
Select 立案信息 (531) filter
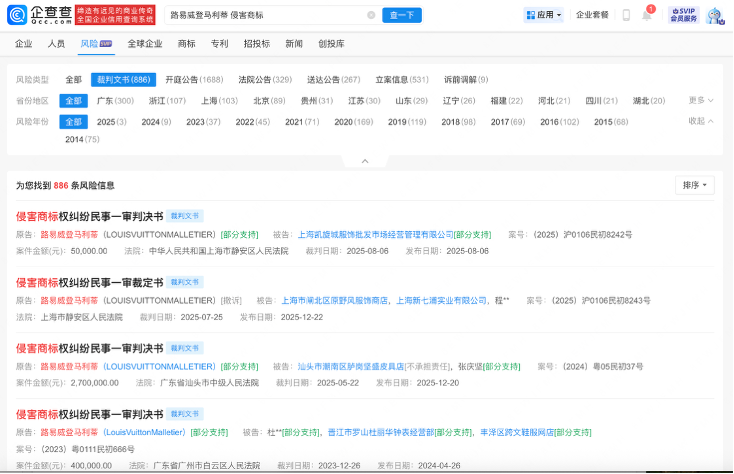tap(402, 80)
